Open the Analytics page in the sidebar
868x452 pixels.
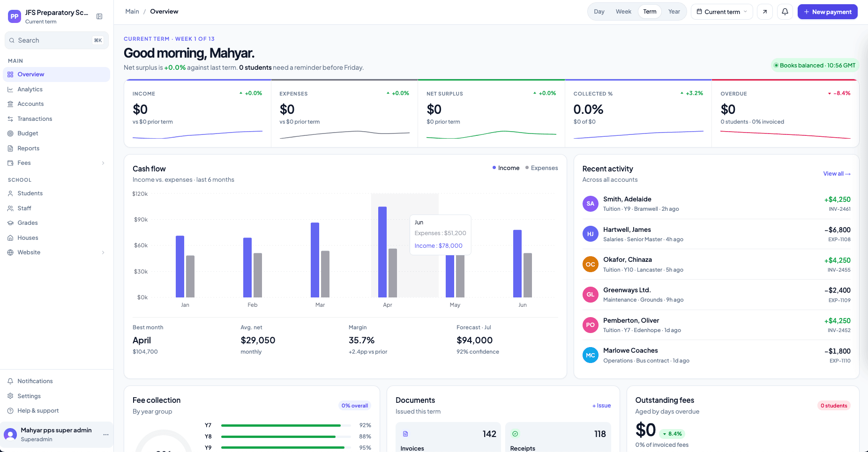coord(57,89)
